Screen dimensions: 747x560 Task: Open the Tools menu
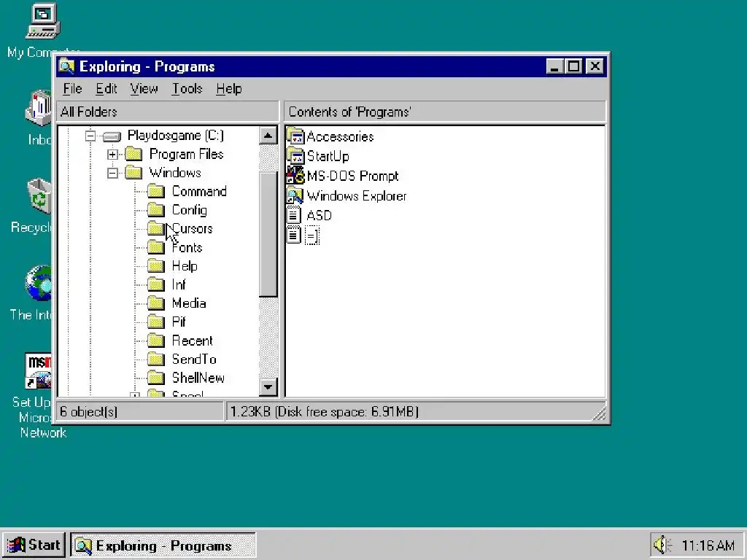(187, 88)
